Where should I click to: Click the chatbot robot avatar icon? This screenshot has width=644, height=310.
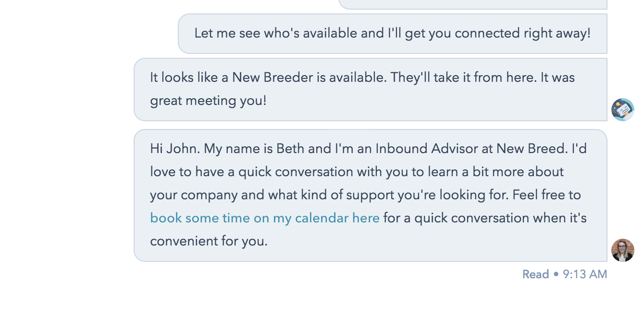(622, 109)
